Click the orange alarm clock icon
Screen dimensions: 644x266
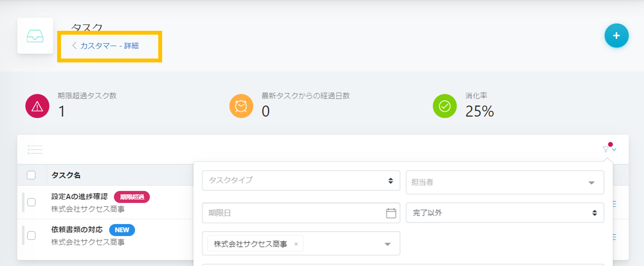[x=241, y=106]
